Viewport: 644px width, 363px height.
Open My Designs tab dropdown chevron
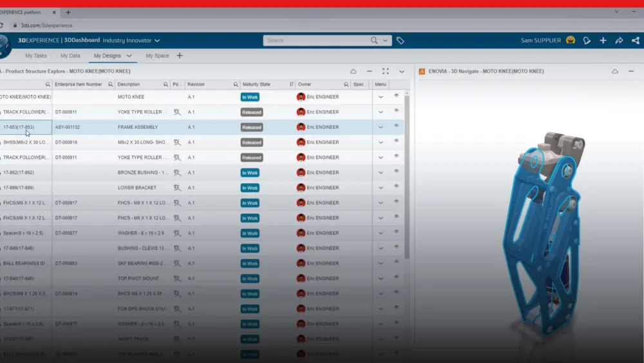(x=129, y=55)
